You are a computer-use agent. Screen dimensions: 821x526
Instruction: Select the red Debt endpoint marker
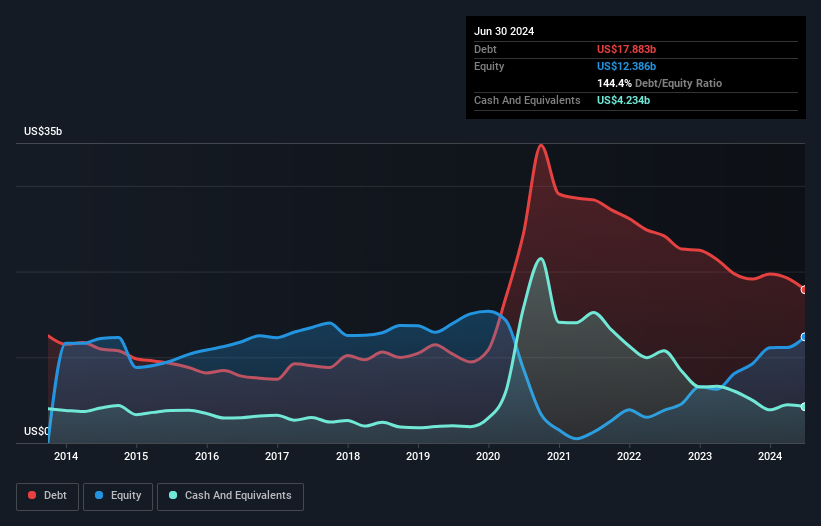coord(804,289)
